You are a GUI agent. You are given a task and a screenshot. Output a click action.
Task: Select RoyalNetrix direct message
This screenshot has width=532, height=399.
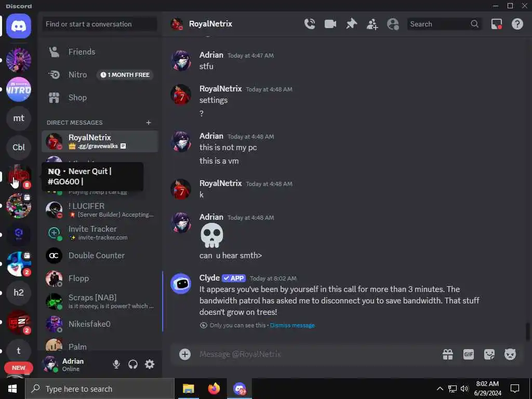point(99,141)
